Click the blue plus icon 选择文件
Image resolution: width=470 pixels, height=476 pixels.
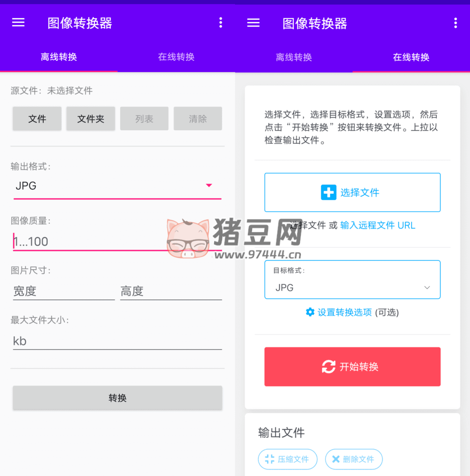(x=328, y=192)
